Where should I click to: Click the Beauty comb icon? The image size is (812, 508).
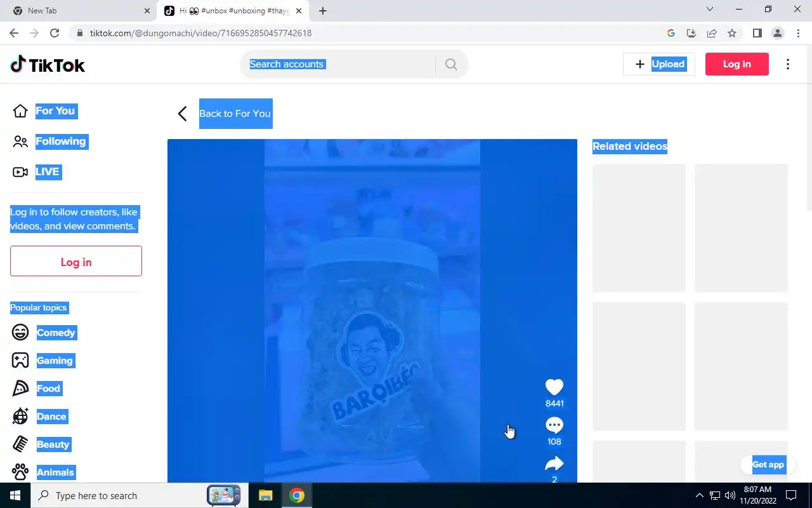pyautogui.click(x=20, y=444)
